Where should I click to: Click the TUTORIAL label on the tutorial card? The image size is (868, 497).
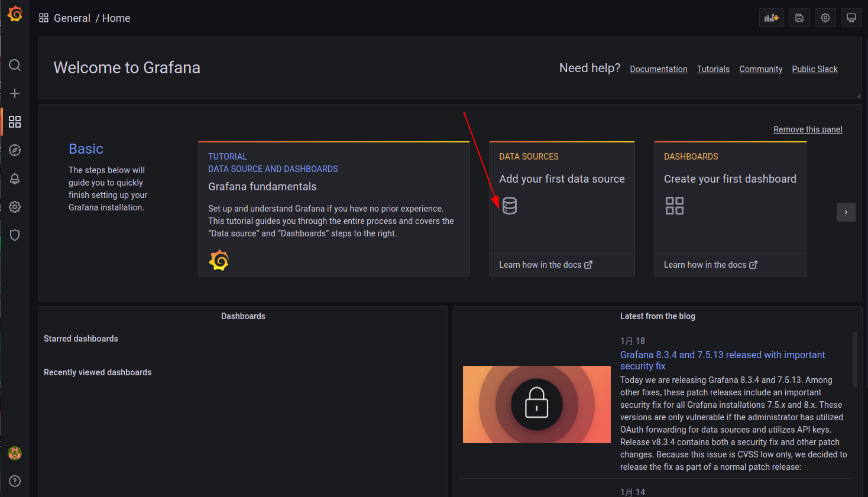click(x=228, y=157)
